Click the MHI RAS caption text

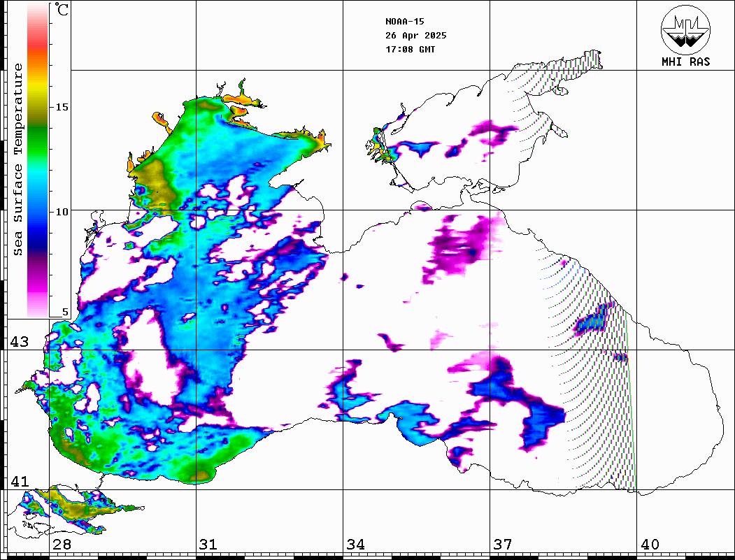(685, 62)
